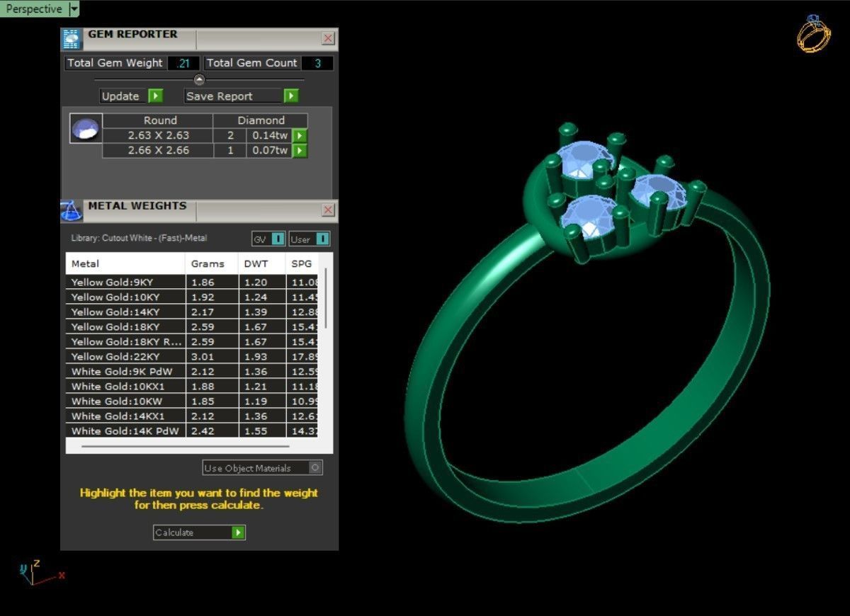
Task: Click the green arrow beside Update
Action: [156, 96]
